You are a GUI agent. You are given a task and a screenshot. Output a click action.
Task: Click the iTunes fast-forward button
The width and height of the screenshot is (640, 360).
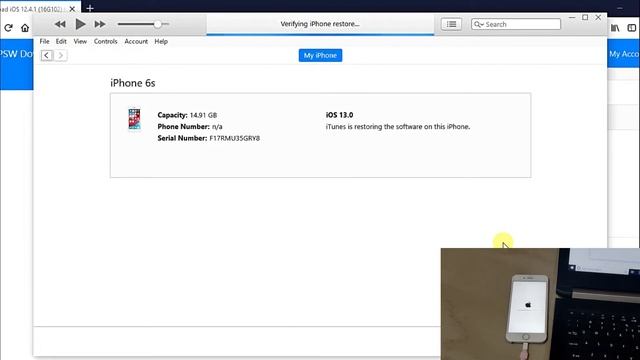(100, 24)
